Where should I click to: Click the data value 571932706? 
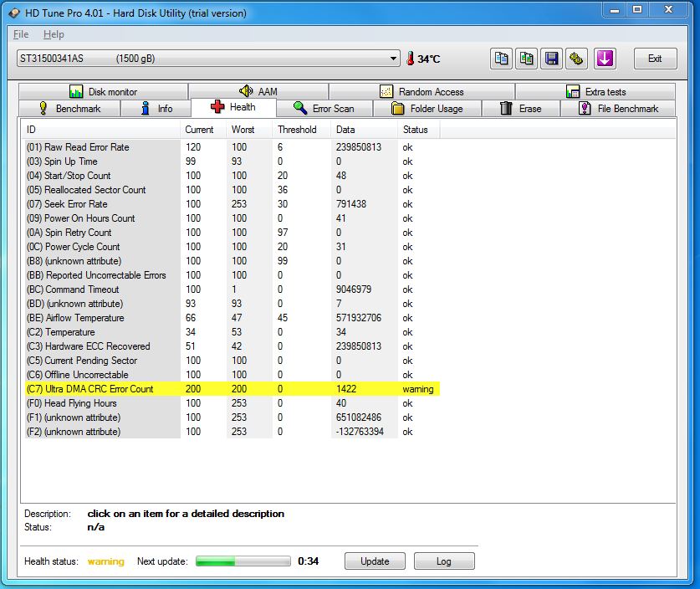pyautogui.click(x=359, y=318)
